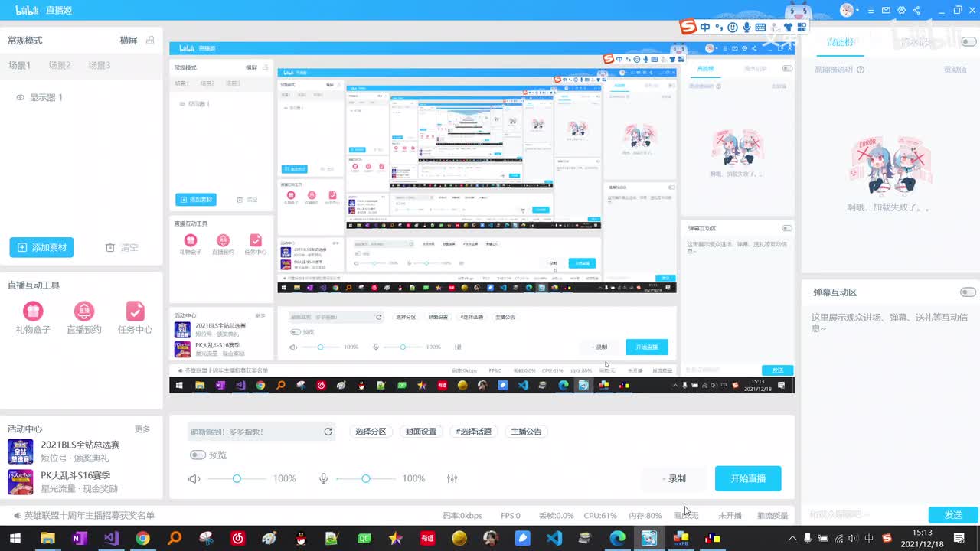980x551 pixels.
Task: Open the 封面设置 cover settings button
Action: 421,432
